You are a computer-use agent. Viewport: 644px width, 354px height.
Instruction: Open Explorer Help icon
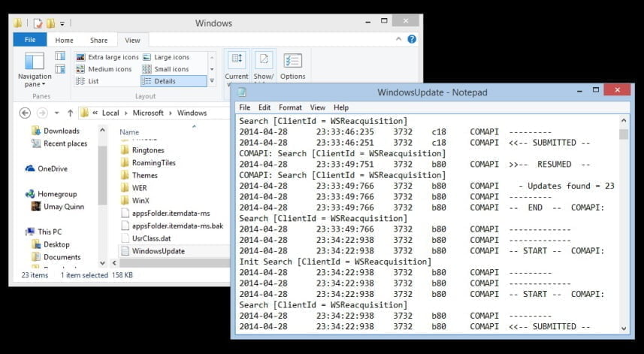coord(412,39)
